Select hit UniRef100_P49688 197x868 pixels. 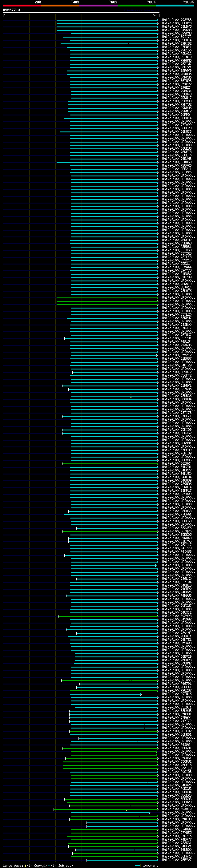177,30
